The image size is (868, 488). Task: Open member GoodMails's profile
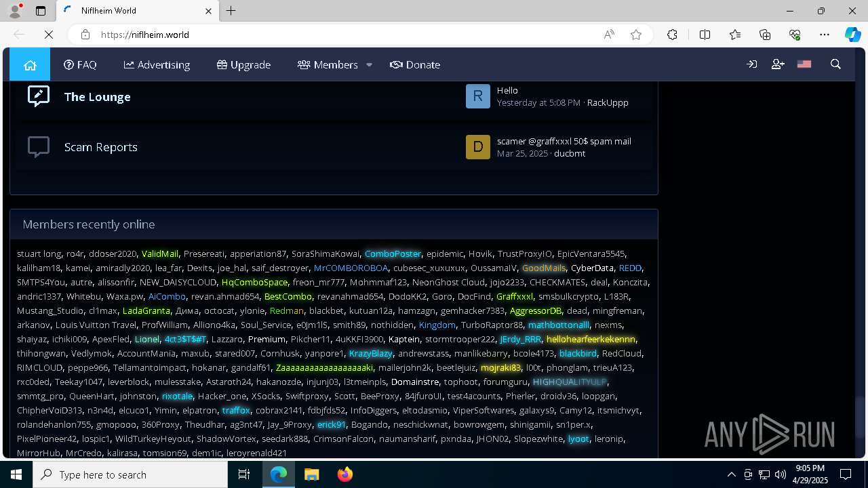[544, 268]
